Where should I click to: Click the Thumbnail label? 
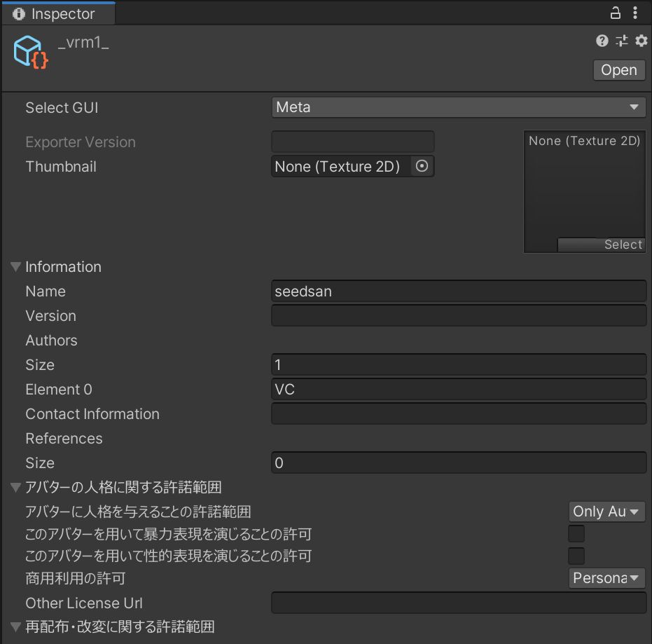[x=61, y=166]
